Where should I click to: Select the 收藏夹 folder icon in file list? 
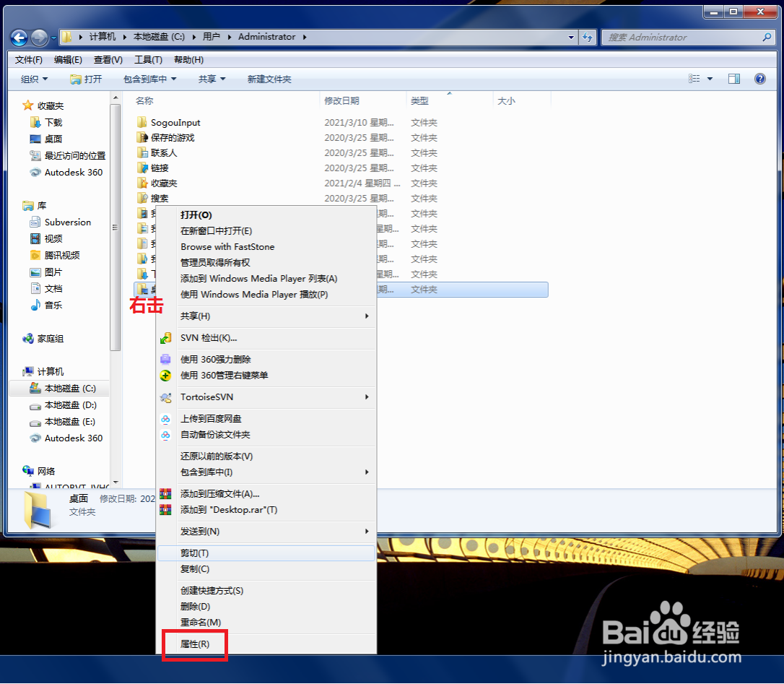click(142, 183)
